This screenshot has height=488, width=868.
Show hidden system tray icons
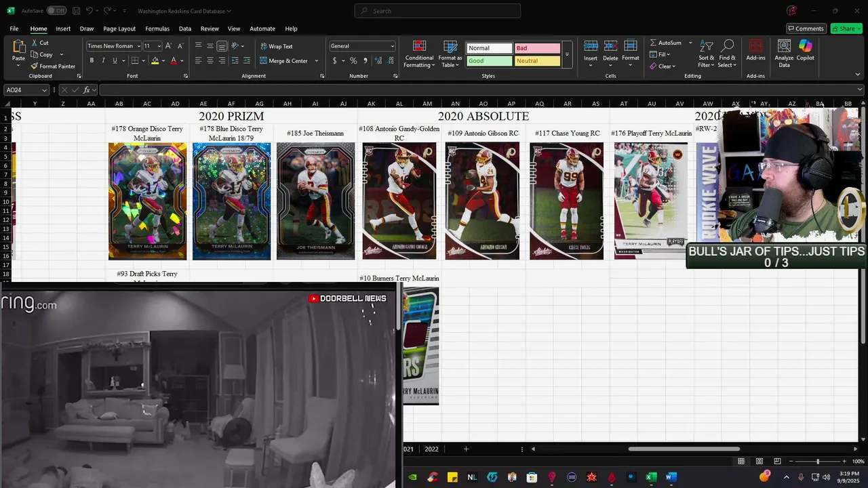787,477
